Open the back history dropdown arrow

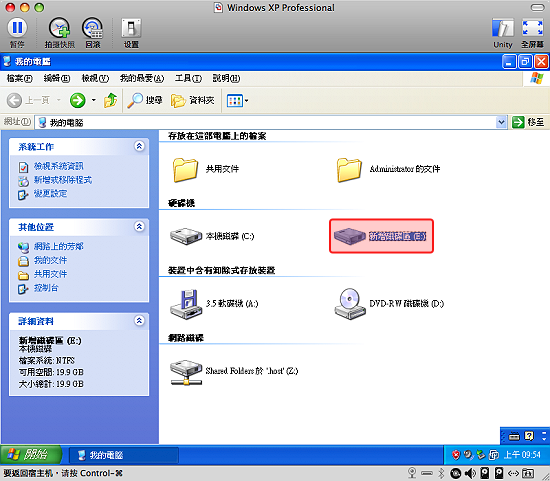[x=59, y=100]
